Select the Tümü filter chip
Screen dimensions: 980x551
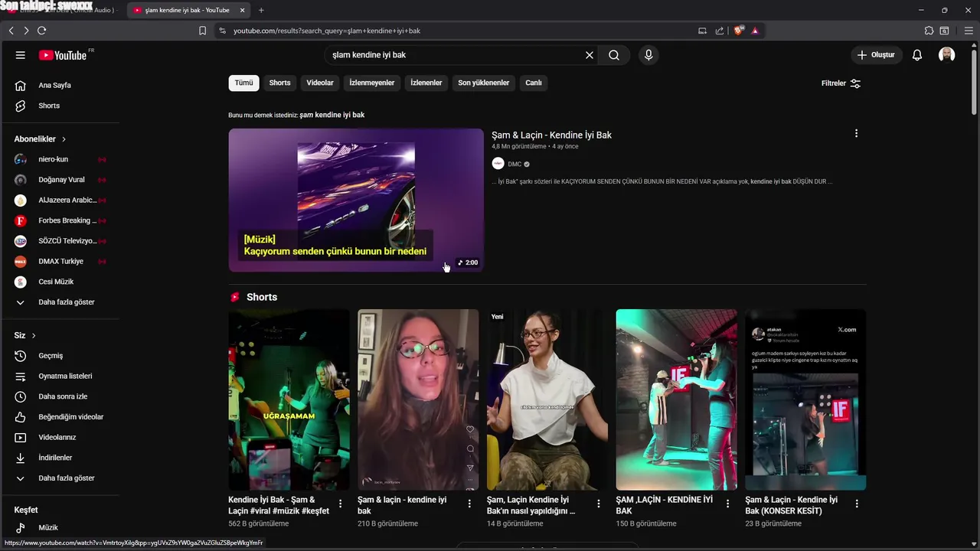point(243,83)
